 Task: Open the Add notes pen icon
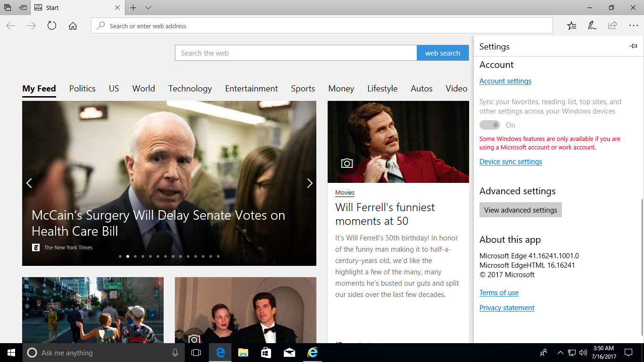pyautogui.click(x=592, y=26)
